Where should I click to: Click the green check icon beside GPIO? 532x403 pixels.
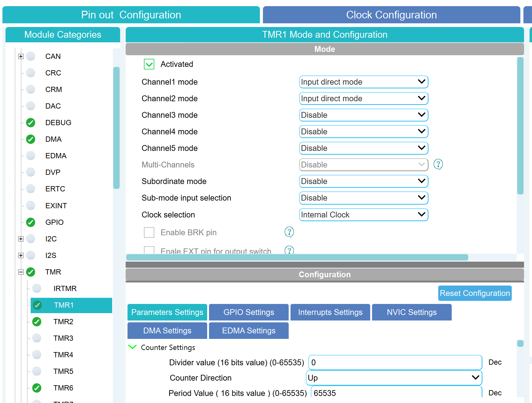31,222
